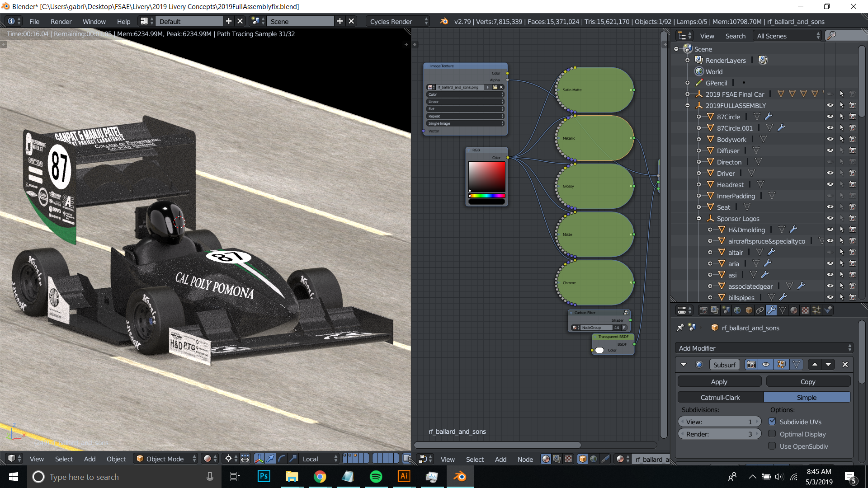Open the File menu
Viewport: 868px width, 488px height.
pyautogui.click(x=34, y=21)
